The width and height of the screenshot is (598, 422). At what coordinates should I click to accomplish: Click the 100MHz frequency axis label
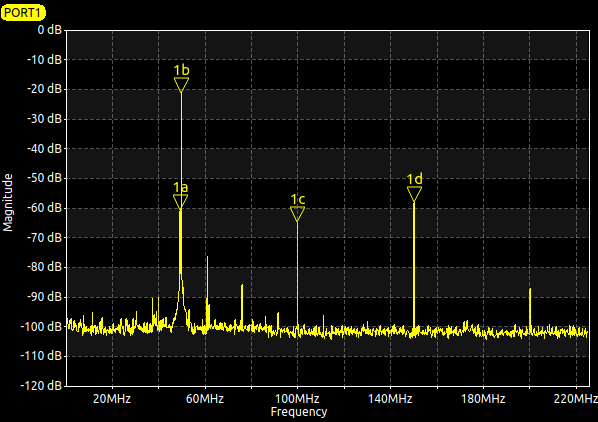[297, 399]
